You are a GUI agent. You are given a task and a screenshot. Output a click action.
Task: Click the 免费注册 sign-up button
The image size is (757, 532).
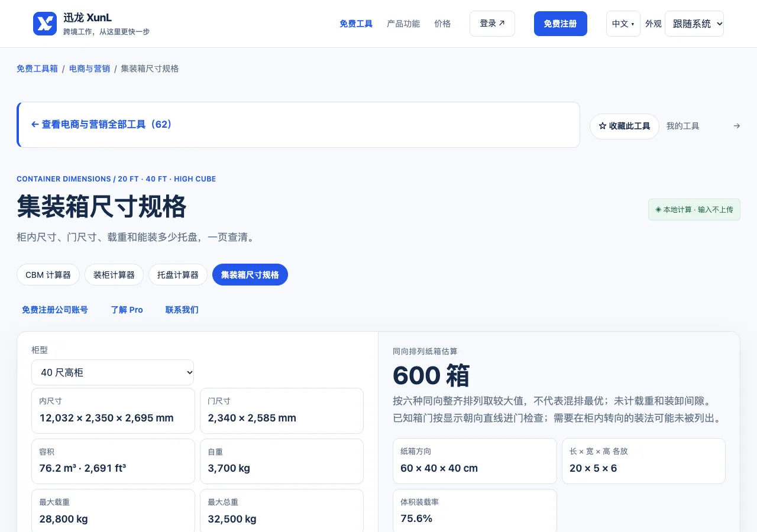click(561, 24)
